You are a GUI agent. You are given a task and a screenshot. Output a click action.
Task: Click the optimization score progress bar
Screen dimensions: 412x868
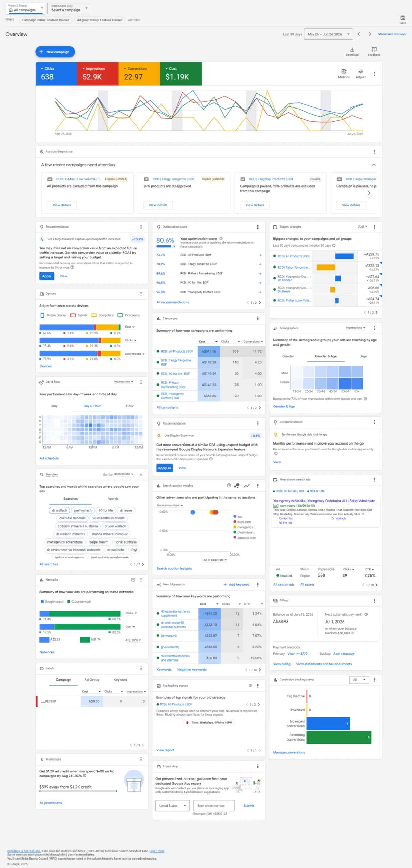pyautogui.click(x=165, y=246)
